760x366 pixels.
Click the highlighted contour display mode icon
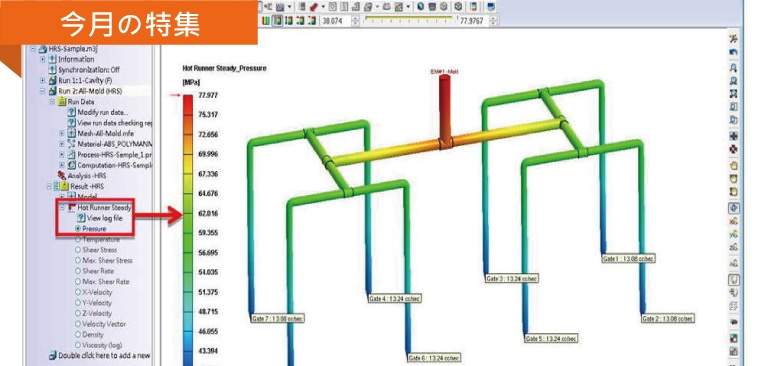point(278,21)
